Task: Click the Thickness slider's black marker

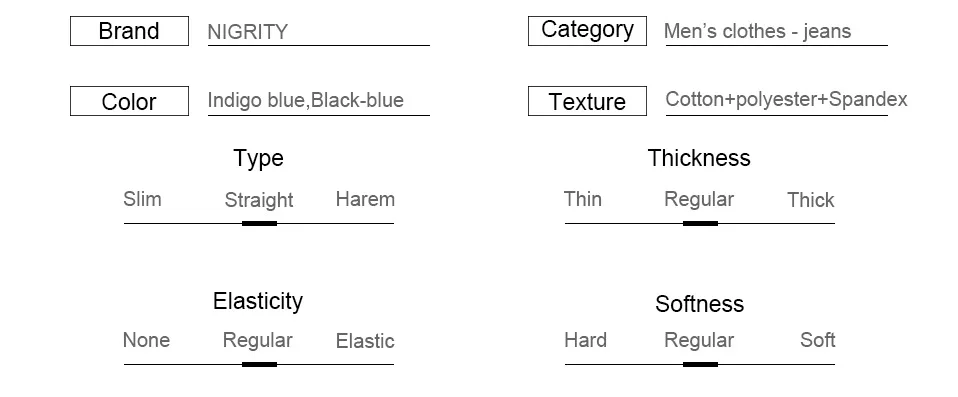Action: point(700,224)
